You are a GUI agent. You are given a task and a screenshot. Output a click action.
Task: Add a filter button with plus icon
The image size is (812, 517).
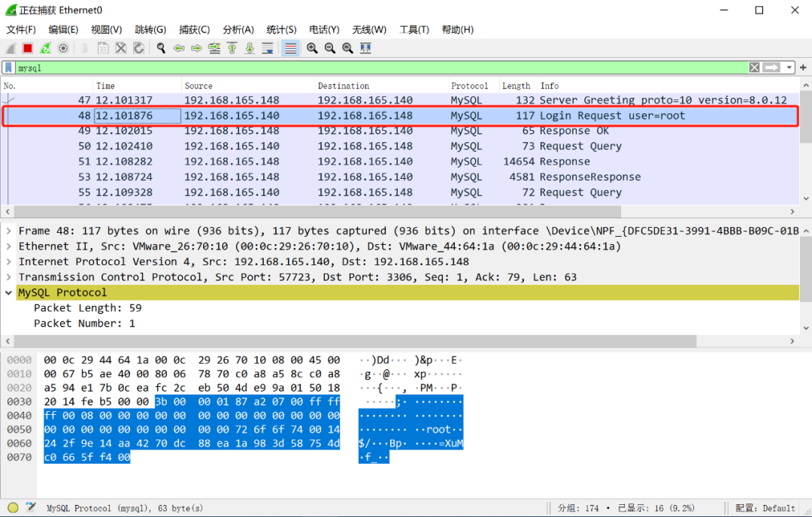(x=803, y=68)
